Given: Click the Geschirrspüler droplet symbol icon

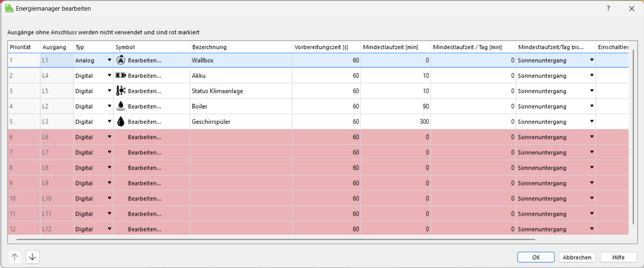Looking at the screenshot, I should tap(121, 121).
